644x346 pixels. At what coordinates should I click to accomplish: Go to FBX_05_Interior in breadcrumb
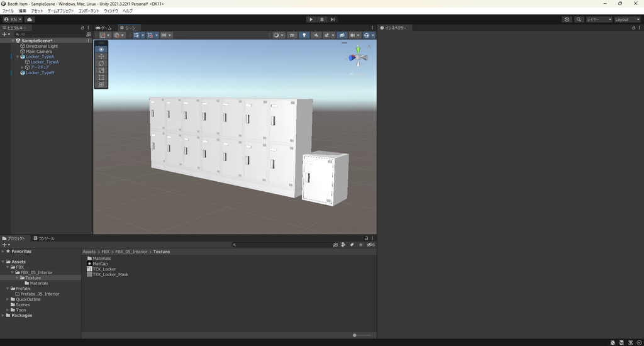pyautogui.click(x=131, y=252)
